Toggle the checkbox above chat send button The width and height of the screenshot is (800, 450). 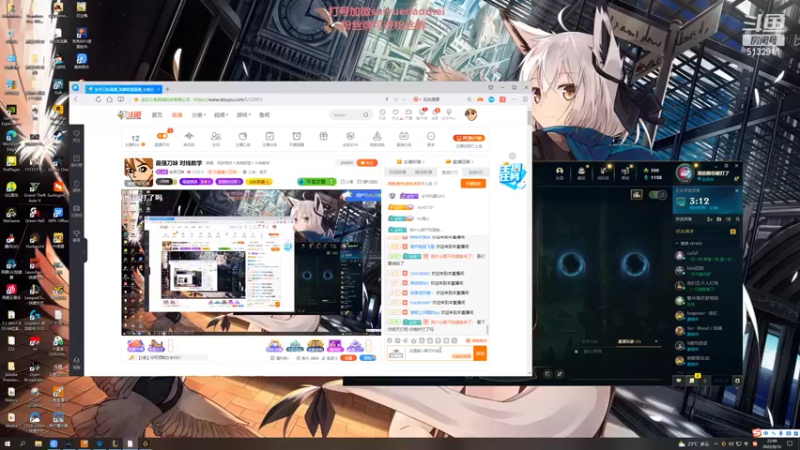pyautogui.click(x=468, y=340)
